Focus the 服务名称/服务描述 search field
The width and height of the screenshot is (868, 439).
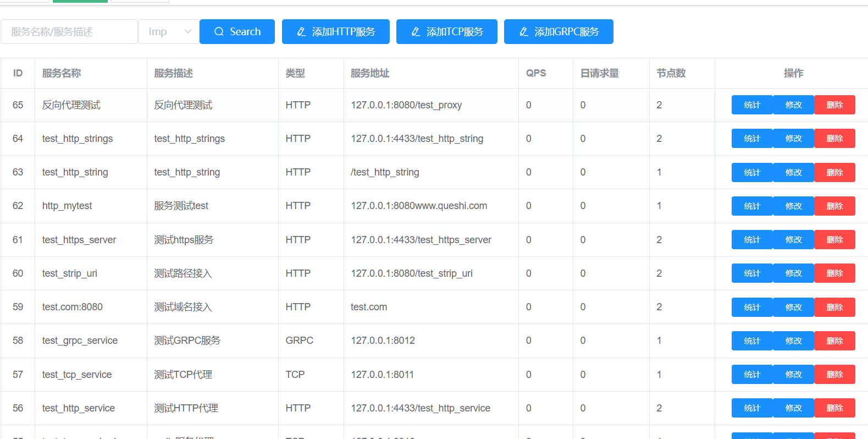pos(69,32)
